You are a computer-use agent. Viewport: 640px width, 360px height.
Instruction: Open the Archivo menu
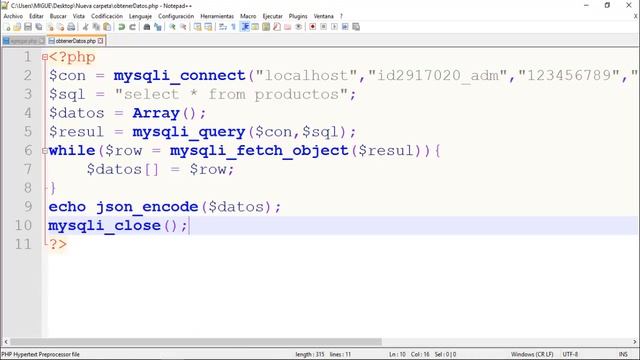click(x=13, y=16)
